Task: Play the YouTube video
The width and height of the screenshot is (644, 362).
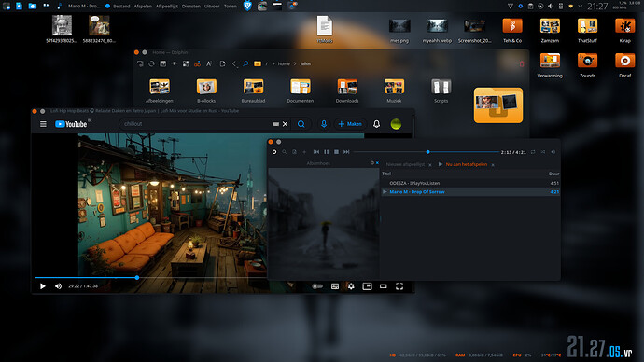Action: click(43, 286)
